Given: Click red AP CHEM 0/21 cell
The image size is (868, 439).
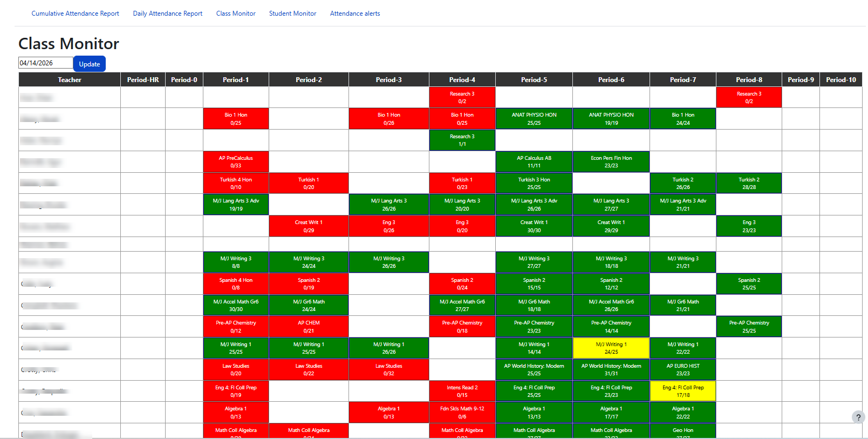Looking at the screenshot, I should 309,327.
